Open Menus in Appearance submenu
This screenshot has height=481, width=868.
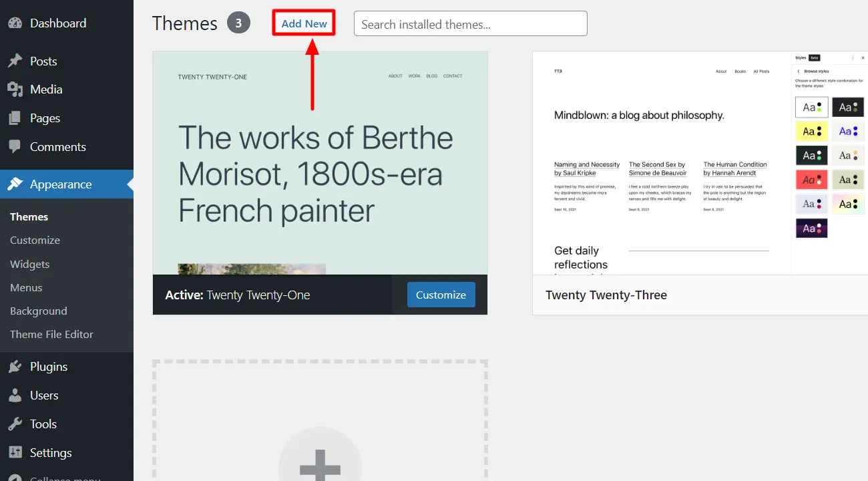(x=26, y=288)
